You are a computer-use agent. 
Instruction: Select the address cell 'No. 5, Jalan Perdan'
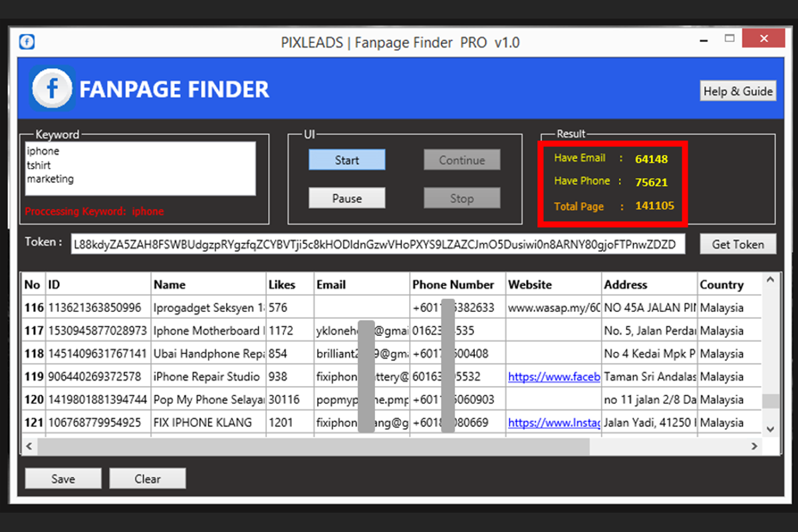650,331
